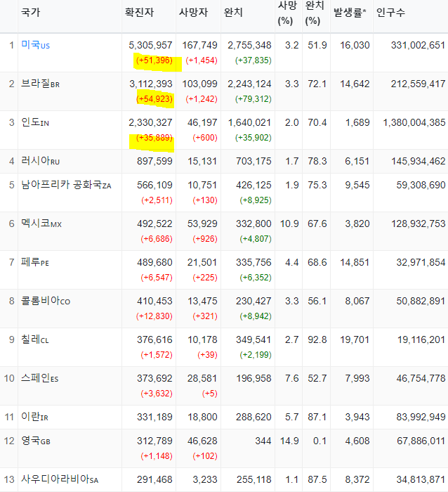Click Iran population 83,992,949
The image size is (448, 492).
point(421,417)
